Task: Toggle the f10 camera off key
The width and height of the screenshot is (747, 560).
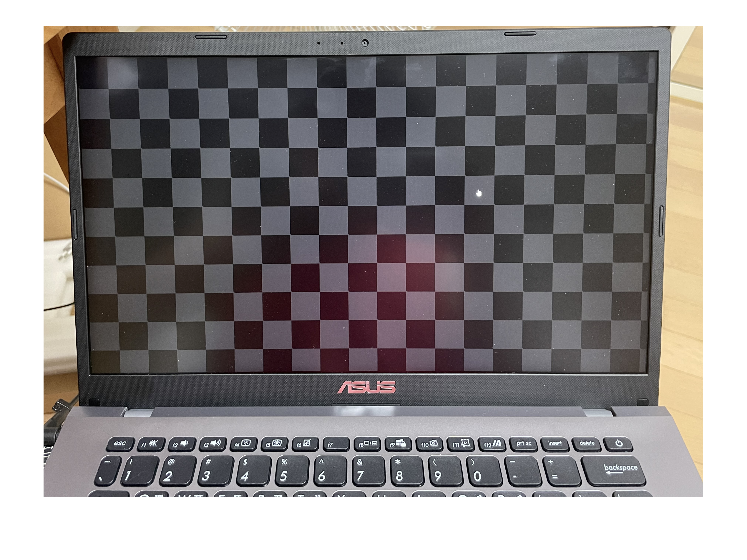Action: pyautogui.click(x=429, y=444)
